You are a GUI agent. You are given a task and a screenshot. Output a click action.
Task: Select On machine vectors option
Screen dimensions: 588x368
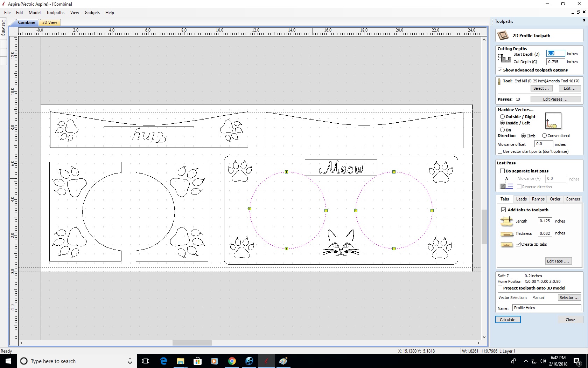point(502,130)
